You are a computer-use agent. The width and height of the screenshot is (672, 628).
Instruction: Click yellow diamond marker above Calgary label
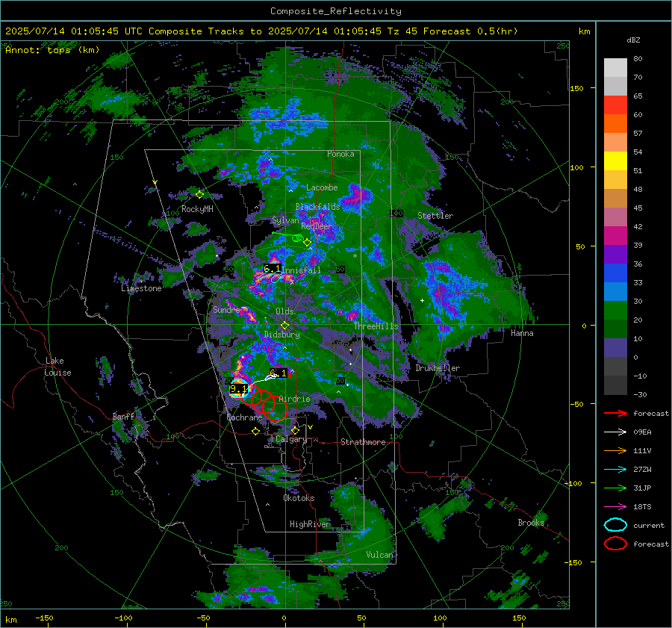295,430
